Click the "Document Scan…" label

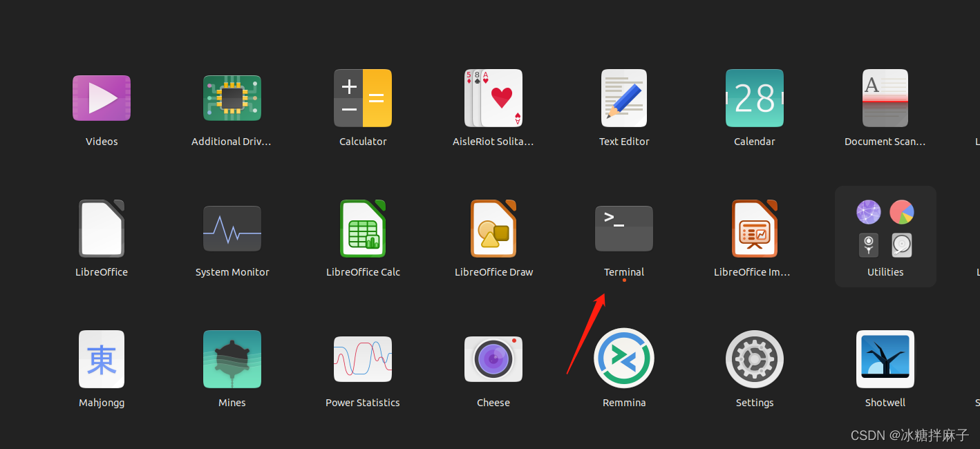coord(885,142)
